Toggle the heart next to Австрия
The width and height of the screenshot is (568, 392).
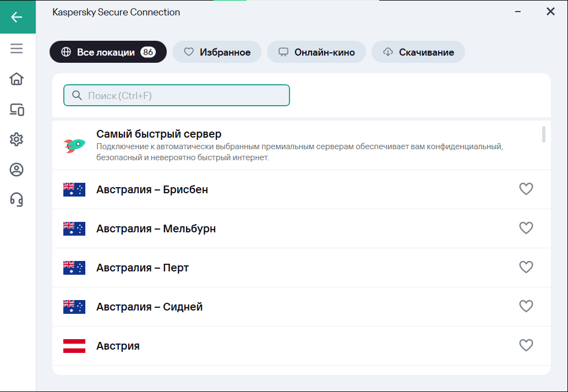(526, 345)
